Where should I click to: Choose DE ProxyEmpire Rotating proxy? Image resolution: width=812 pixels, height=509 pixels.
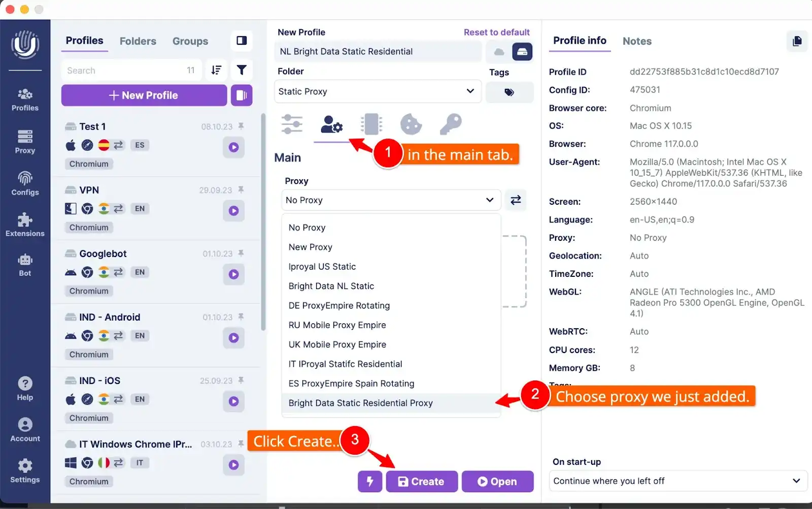point(391,306)
